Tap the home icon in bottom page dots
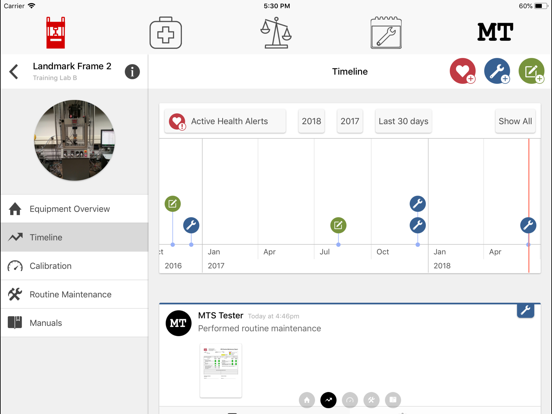Viewport: 552px width, 414px height. click(x=307, y=400)
